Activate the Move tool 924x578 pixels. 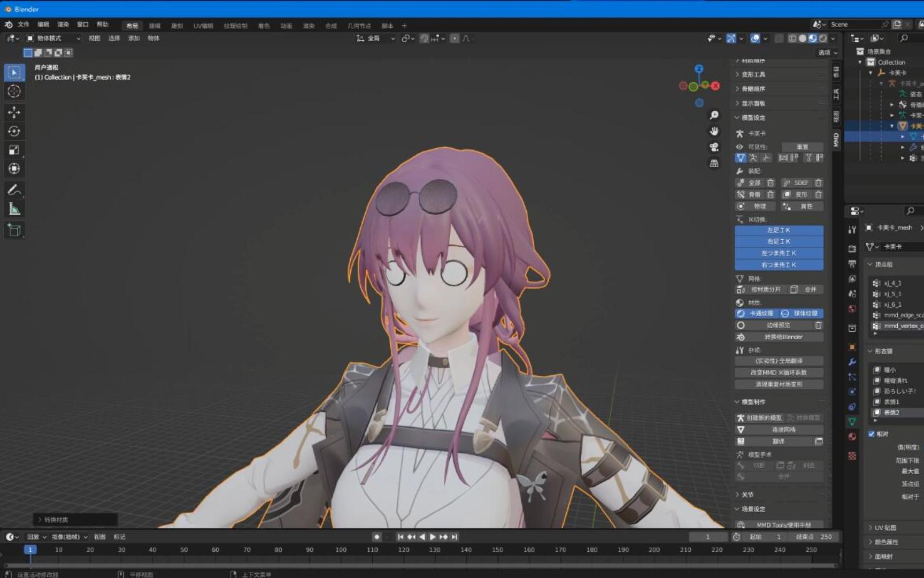(14, 112)
